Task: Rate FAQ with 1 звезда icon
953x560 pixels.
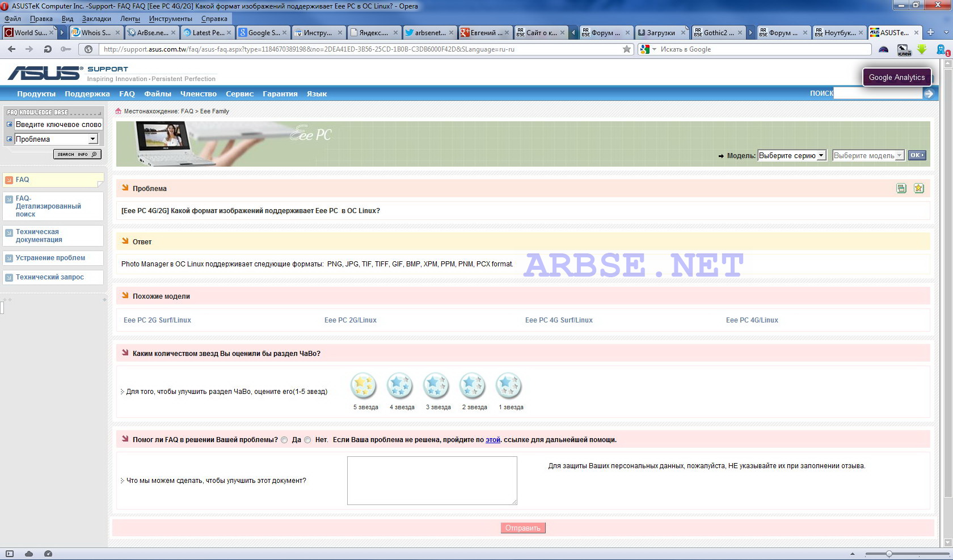Action: (x=509, y=386)
